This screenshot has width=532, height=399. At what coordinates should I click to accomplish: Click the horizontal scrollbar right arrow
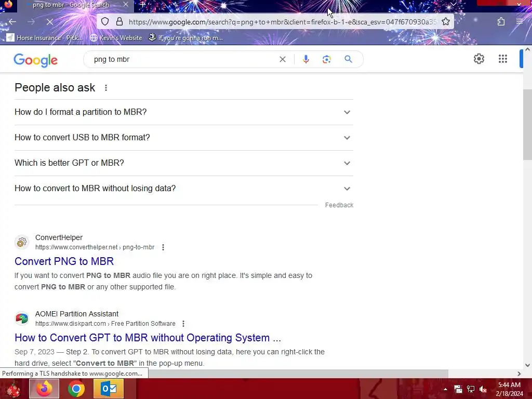pos(519,374)
